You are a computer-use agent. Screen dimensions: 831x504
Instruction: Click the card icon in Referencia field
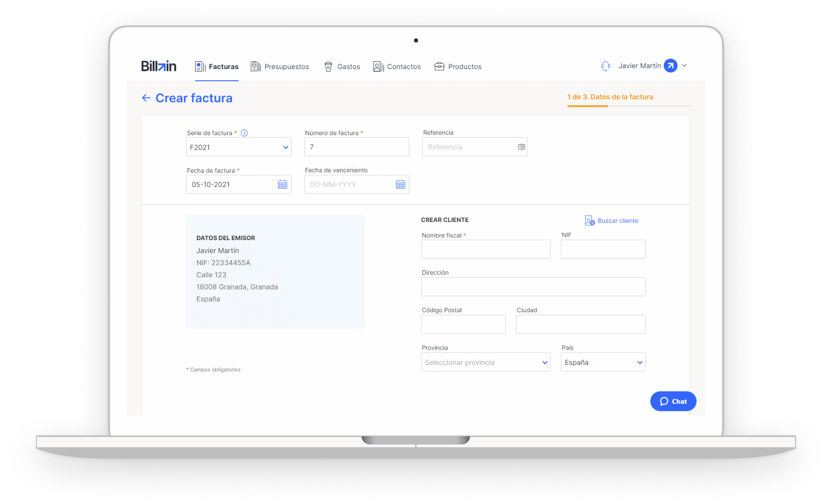pyautogui.click(x=521, y=147)
